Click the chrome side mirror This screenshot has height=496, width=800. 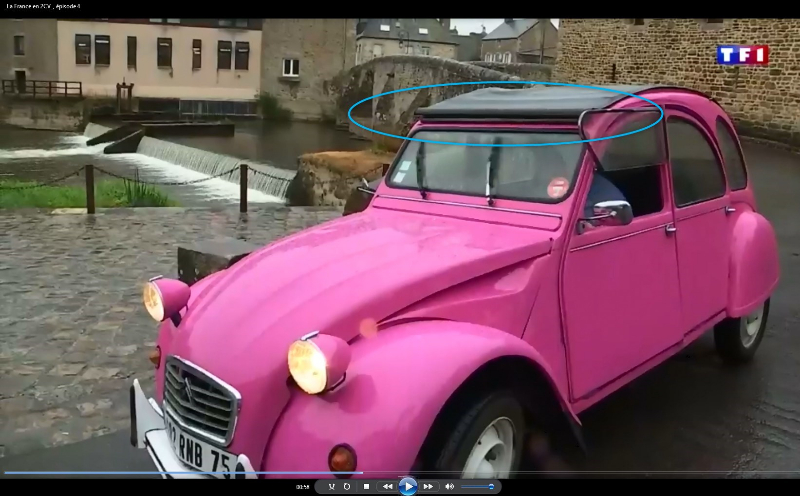611,213
